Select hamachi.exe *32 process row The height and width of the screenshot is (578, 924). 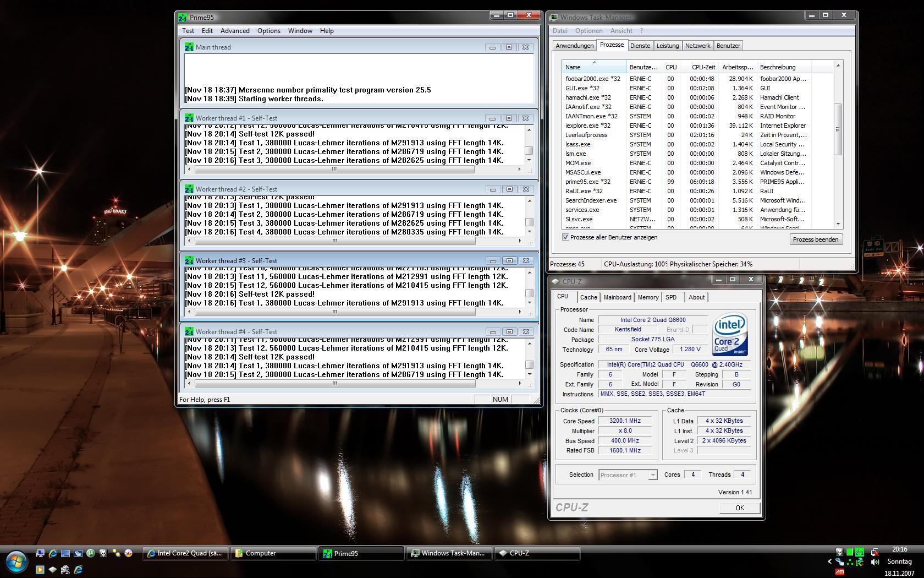click(x=686, y=97)
